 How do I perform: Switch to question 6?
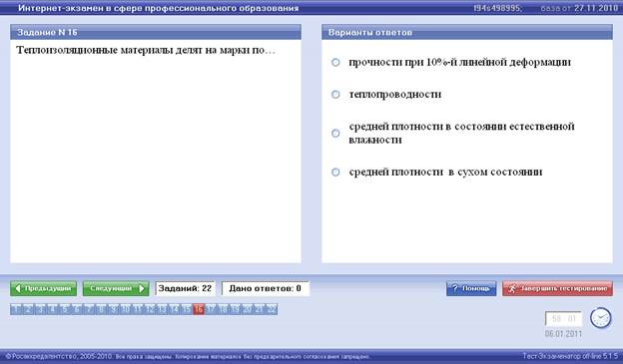(77, 309)
